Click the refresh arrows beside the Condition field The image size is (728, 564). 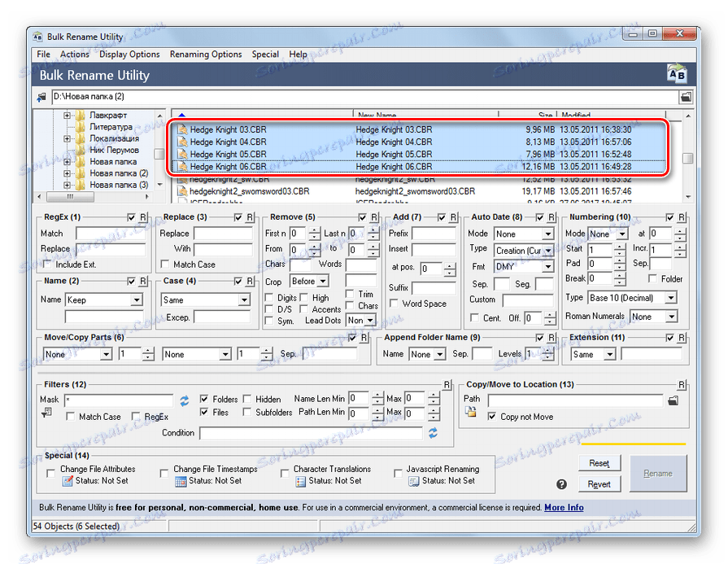(x=433, y=433)
